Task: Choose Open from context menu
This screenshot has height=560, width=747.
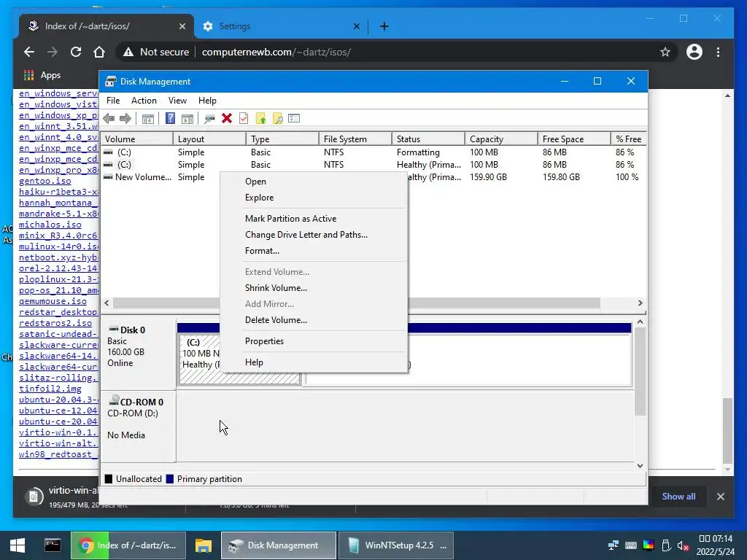Action: (314, 182)
